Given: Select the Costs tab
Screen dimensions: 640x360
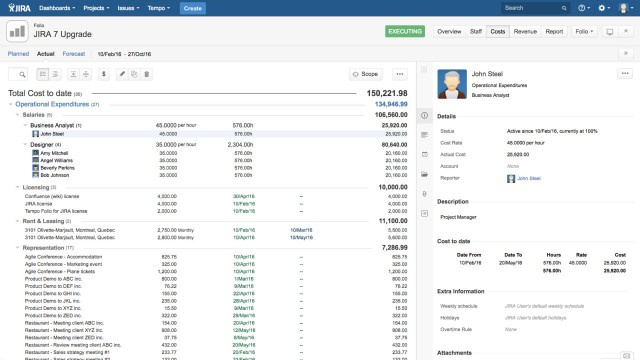Looking at the screenshot, I should tap(498, 31).
